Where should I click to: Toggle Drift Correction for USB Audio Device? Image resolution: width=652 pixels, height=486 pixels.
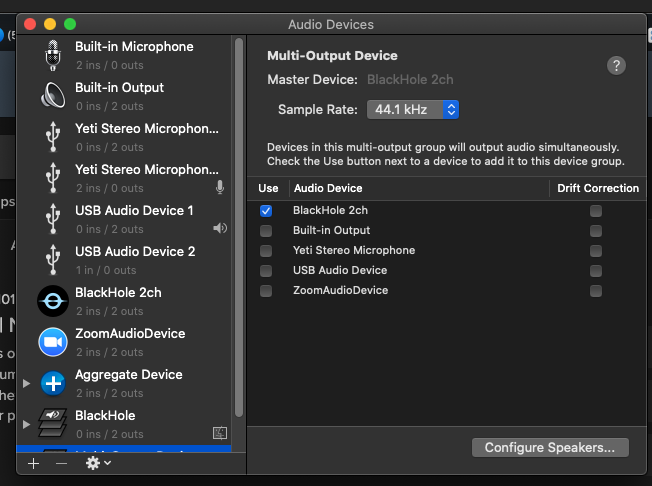pyautogui.click(x=596, y=271)
